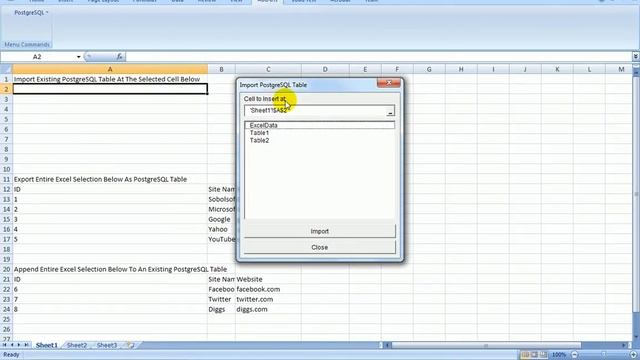This screenshot has height=360, width=640.
Task: Click the 'Diggs' cell in row 24
Action: pos(221,309)
